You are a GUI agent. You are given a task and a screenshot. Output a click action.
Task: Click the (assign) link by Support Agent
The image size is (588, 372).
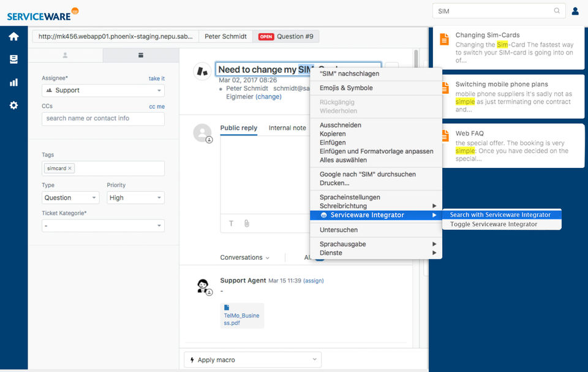tap(314, 281)
